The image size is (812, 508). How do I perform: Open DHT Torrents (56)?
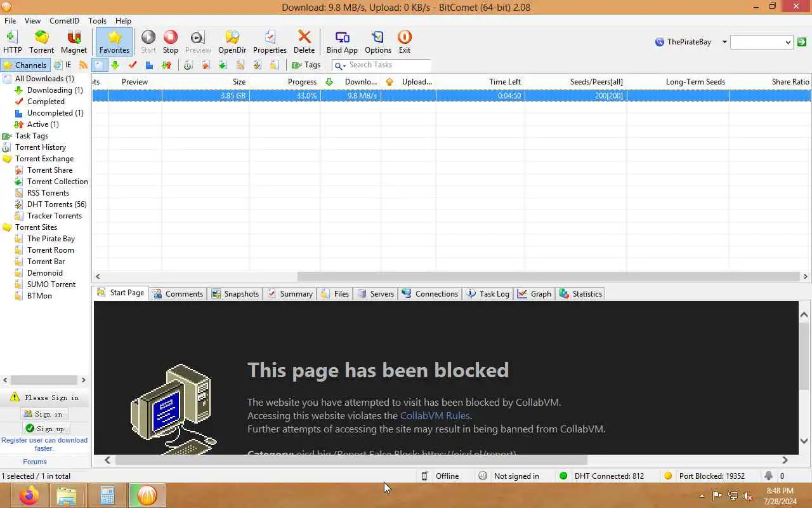tap(57, 204)
